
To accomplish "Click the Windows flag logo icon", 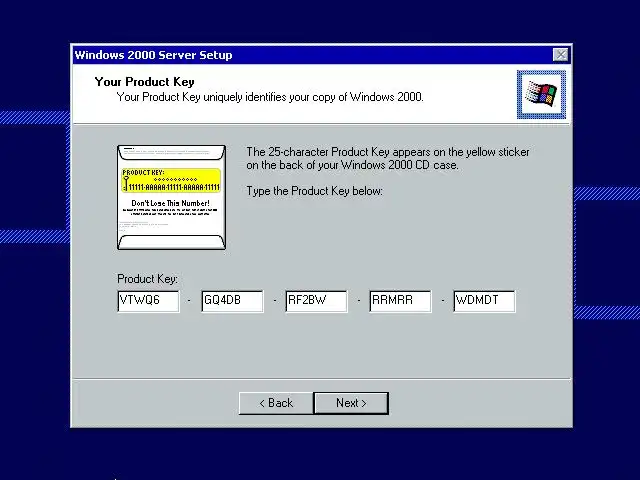I will [541, 95].
